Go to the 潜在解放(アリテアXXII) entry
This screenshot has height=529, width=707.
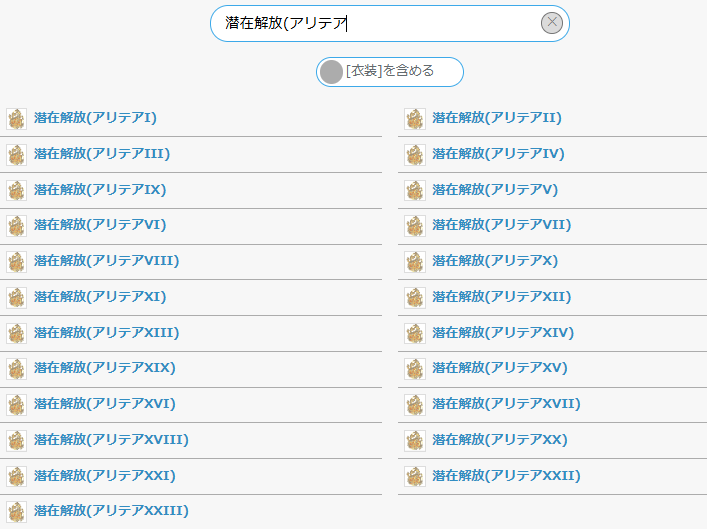click(x=506, y=476)
